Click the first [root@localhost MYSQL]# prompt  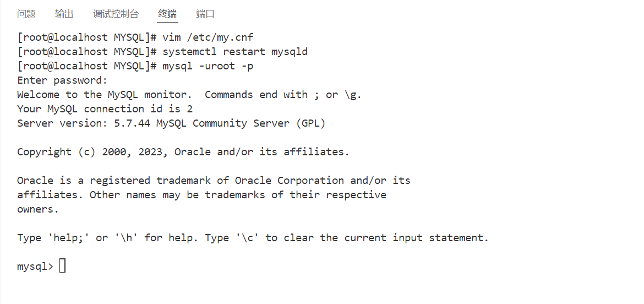click(x=87, y=37)
